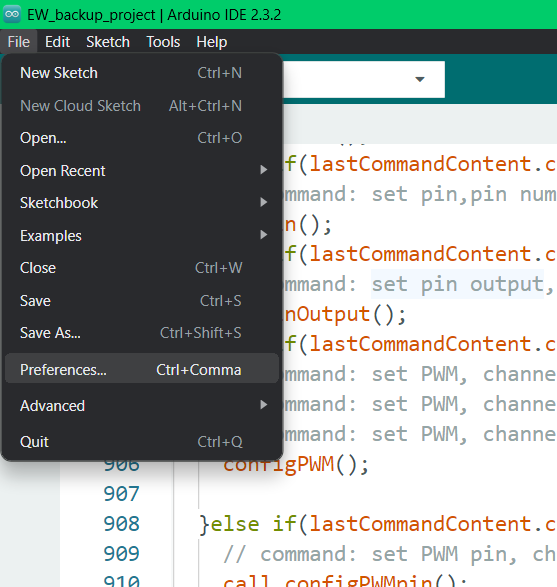Expand the Advanced submenu arrow

[264, 405]
